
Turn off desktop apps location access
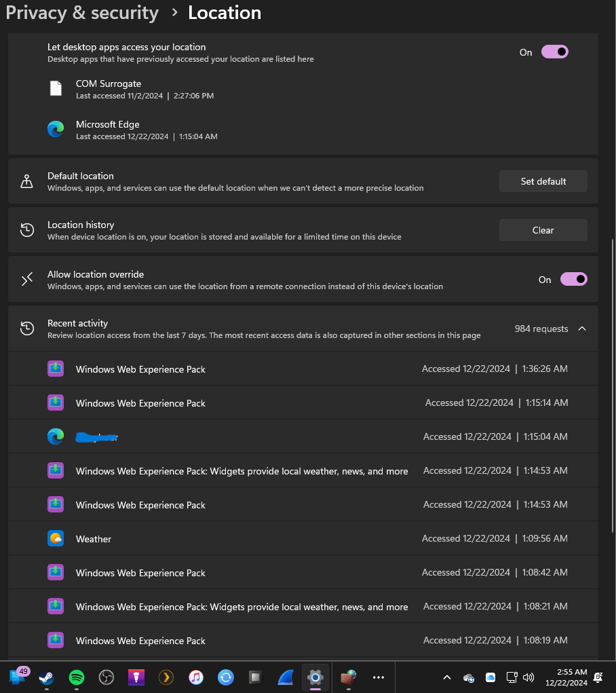554,52
